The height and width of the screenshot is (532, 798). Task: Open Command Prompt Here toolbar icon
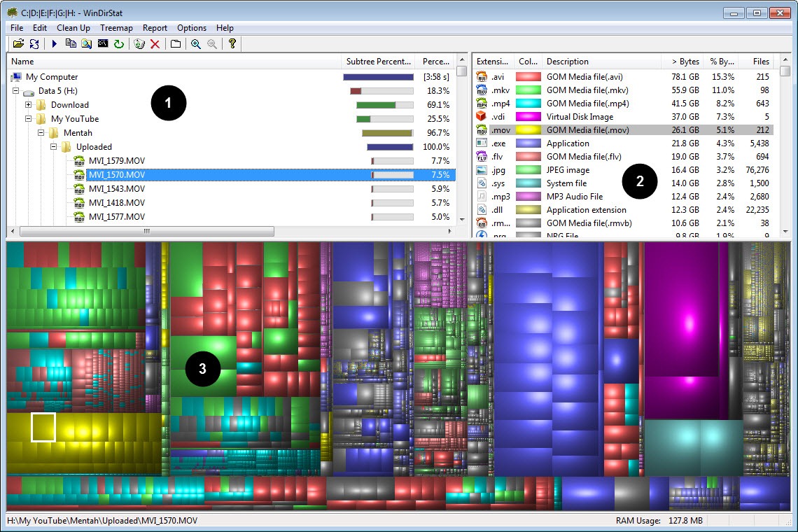click(x=103, y=44)
